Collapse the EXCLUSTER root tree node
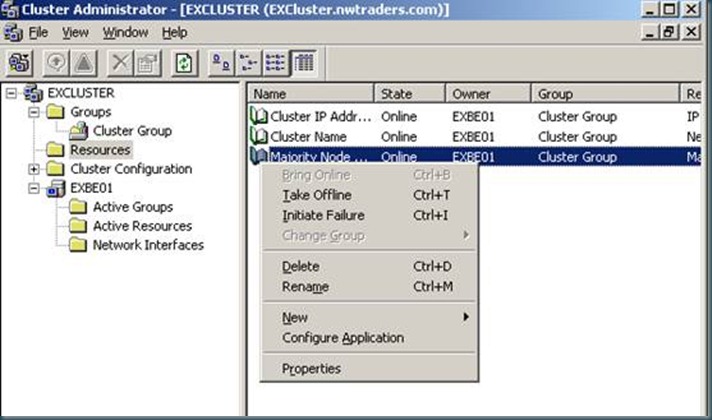This screenshot has width=712, height=420. point(11,93)
